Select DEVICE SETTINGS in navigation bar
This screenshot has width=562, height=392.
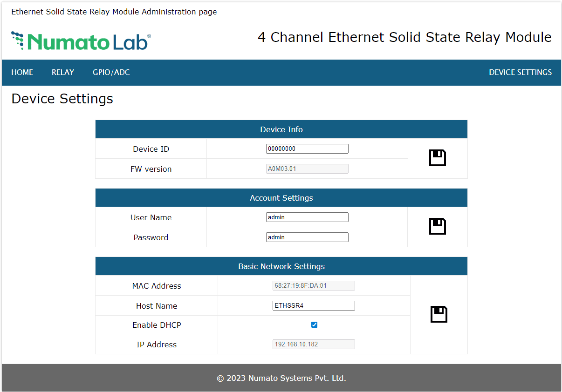click(x=520, y=73)
